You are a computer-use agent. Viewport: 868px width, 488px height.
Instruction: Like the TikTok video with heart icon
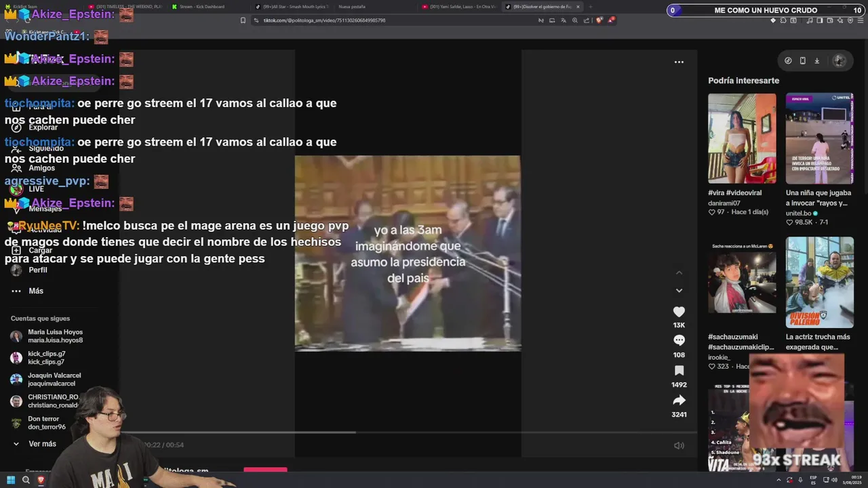tap(679, 312)
